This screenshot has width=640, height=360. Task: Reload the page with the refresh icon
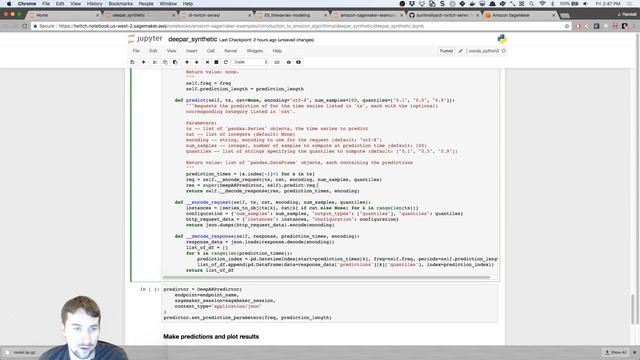pos(25,26)
